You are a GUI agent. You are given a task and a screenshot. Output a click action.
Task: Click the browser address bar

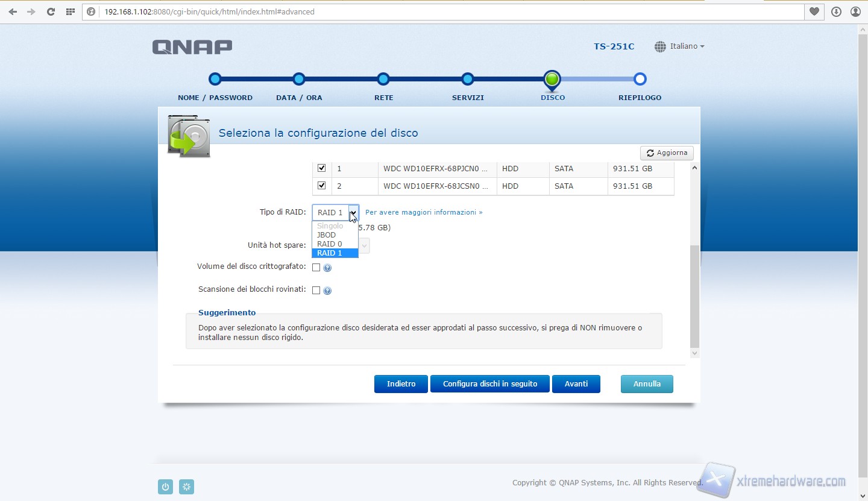[x=446, y=11]
